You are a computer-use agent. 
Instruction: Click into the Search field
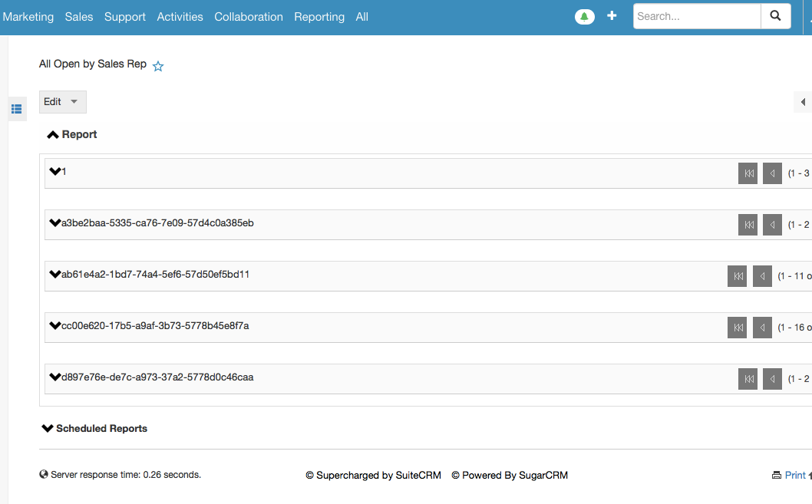click(x=697, y=16)
